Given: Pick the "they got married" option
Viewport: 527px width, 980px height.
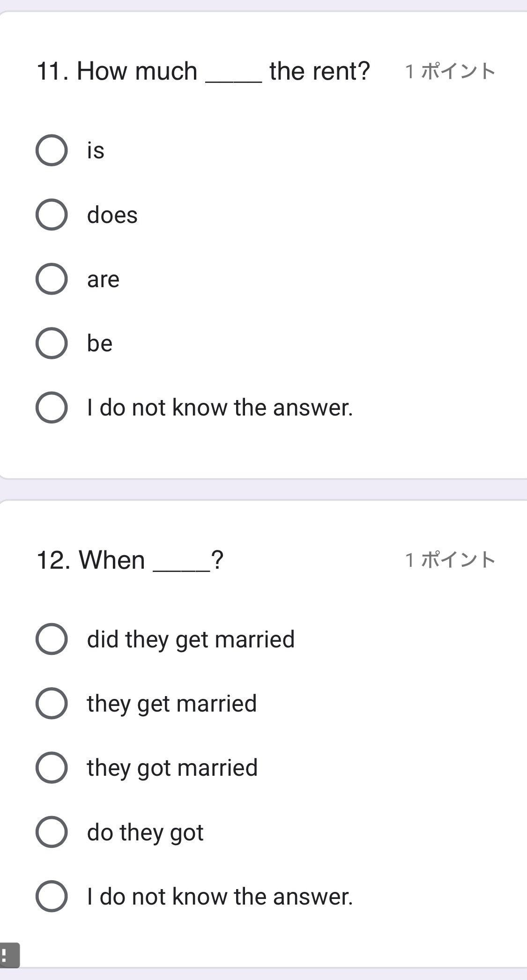Looking at the screenshot, I should pyautogui.click(x=52, y=768).
